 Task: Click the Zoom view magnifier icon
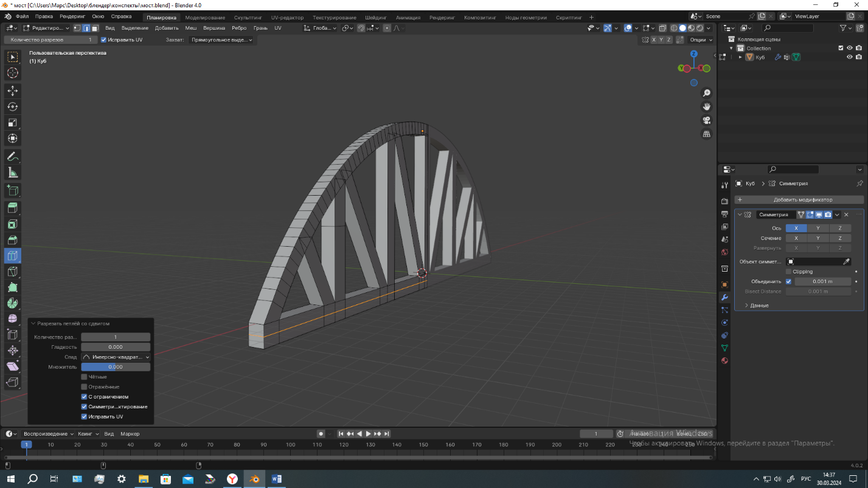pyautogui.click(x=707, y=93)
